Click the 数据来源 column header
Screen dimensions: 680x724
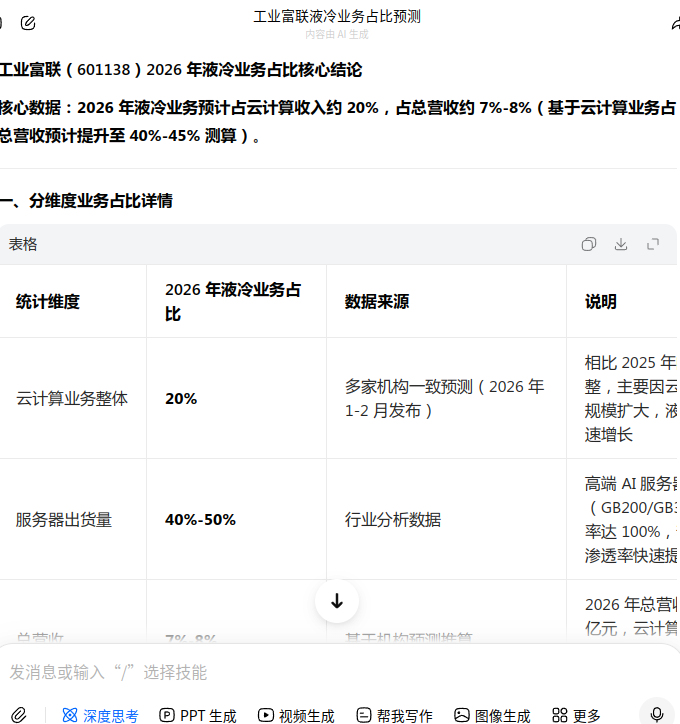[x=377, y=302]
